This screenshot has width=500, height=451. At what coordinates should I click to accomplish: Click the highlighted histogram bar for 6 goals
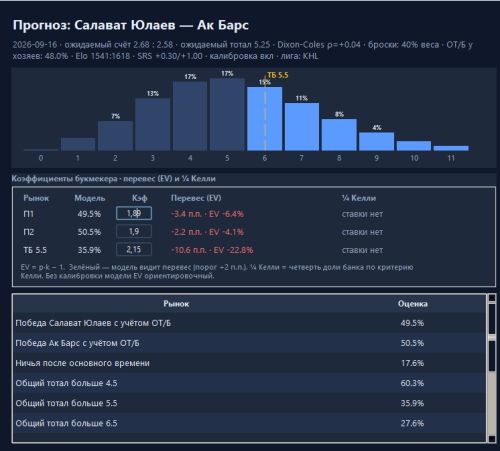tap(264, 119)
